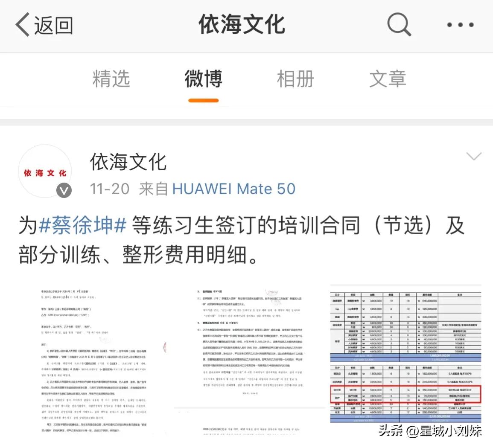Click the HUAWEI Mate 50 source link
The width and height of the screenshot is (493, 448).
click(x=234, y=189)
